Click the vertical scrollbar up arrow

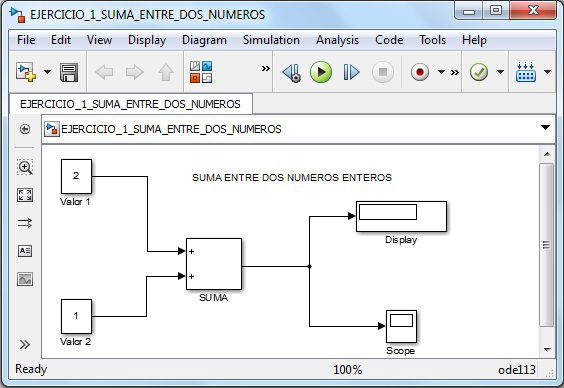pyautogui.click(x=547, y=154)
